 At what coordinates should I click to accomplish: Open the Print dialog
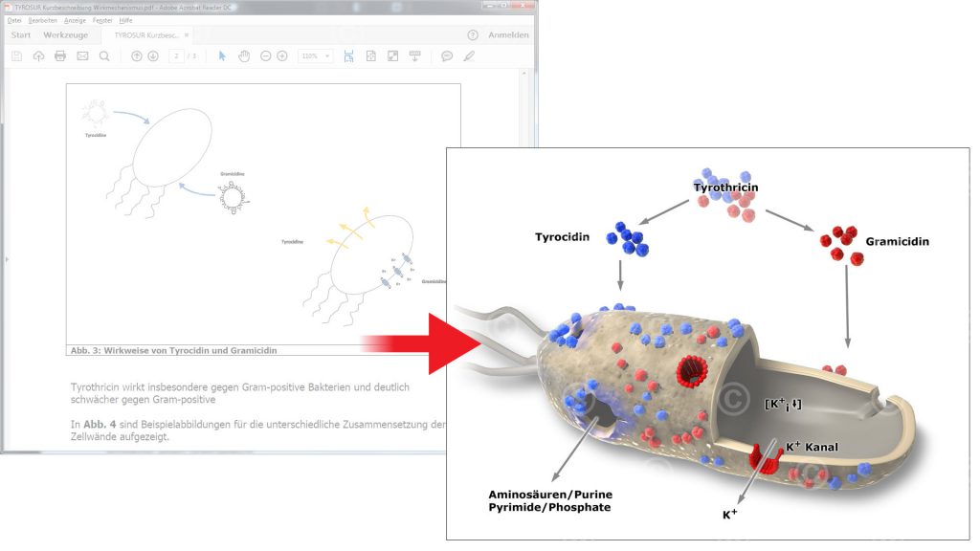point(58,55)
